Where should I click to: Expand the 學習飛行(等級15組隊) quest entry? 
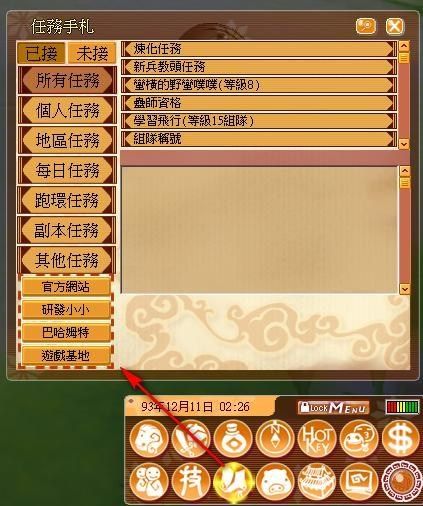[259, 121]
